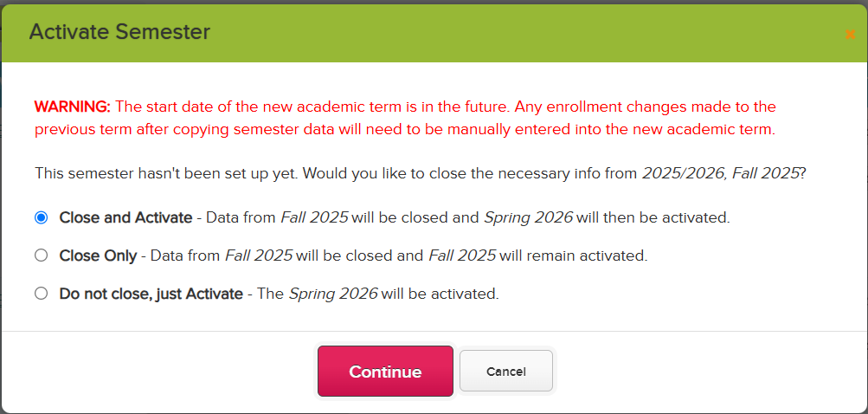Select the Close and Activate radio button
Screen dimensions: 868x414
coord(41,217)
